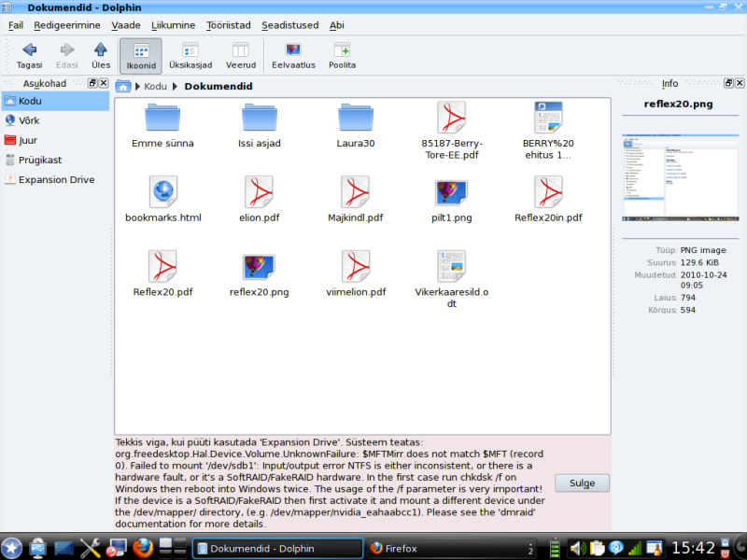This screenshot has height=560, width=747.
Task: Click Kodu in the breadcrumb path
Action: tap(155, 86)
